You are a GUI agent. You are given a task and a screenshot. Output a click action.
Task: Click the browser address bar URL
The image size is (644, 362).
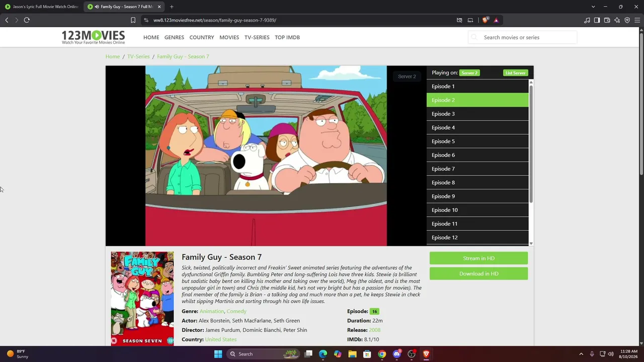(215, 20)
